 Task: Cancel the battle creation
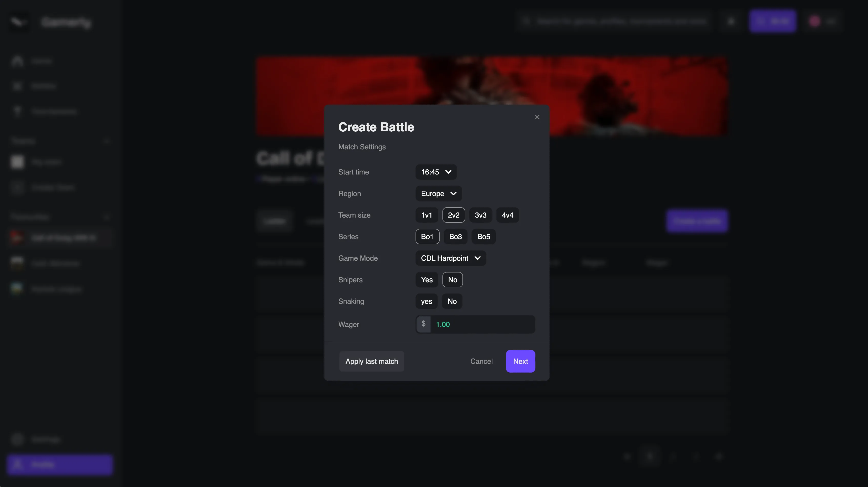[x=481, y=362]
